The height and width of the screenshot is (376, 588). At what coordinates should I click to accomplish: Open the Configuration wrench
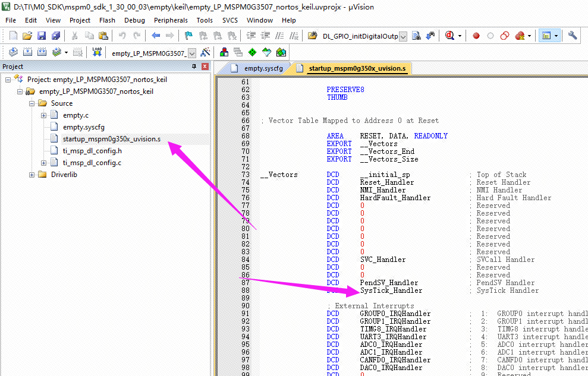coord(573,36)
